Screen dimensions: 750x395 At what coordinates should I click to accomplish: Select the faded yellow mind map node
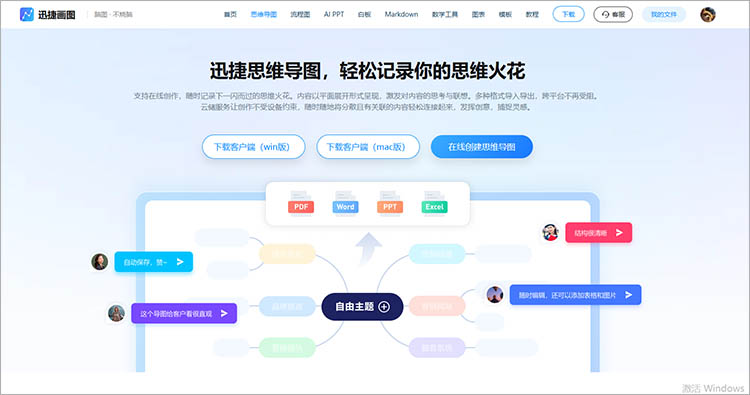287,253
